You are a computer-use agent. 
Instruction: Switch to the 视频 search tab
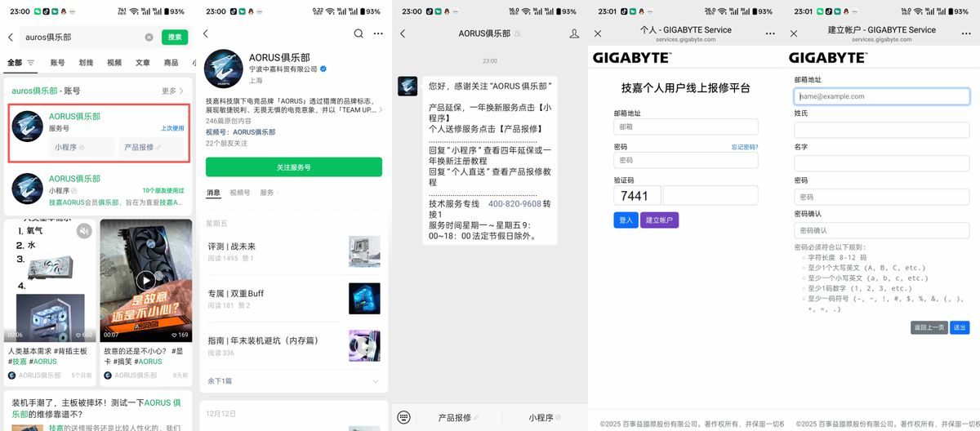point(114,63)
